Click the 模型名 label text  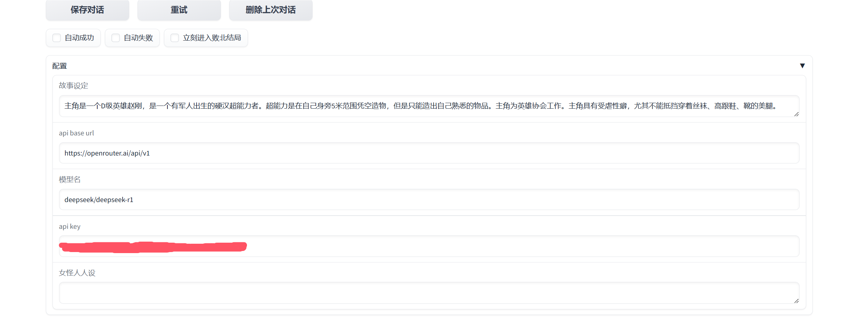tap(69, 179)
